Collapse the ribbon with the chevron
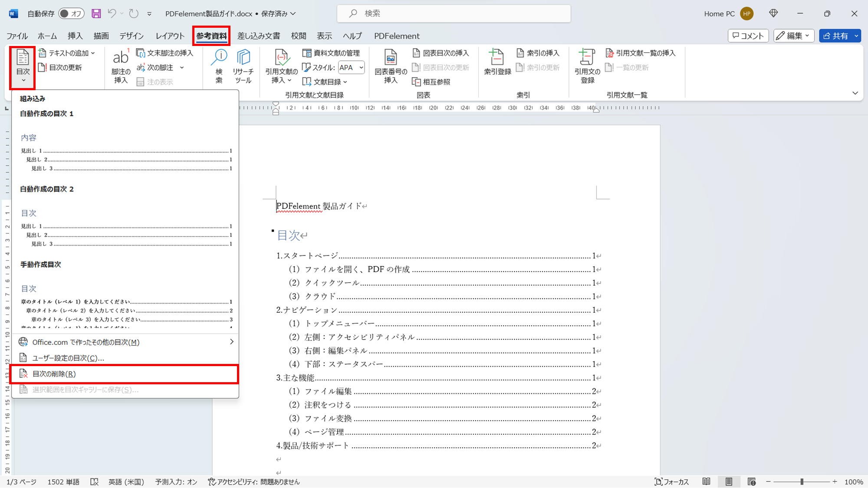The height and width of the screenshot is (488, 868). (855, 93)
